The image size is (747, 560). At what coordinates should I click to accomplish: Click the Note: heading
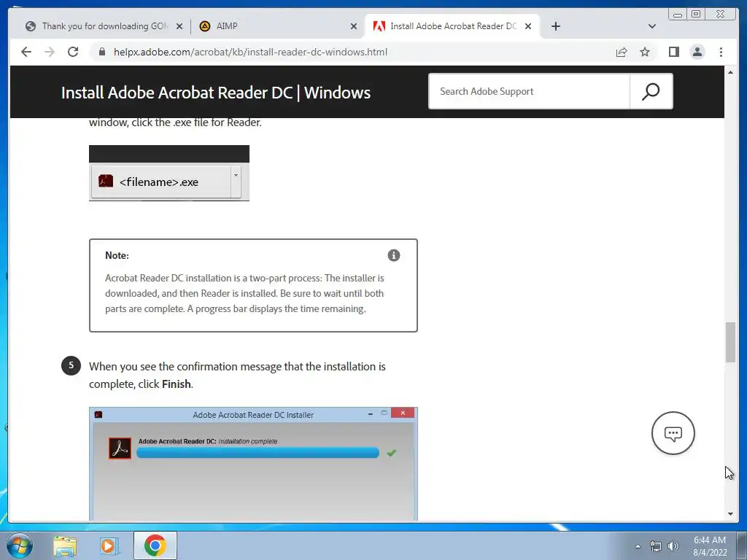(117, 255)
